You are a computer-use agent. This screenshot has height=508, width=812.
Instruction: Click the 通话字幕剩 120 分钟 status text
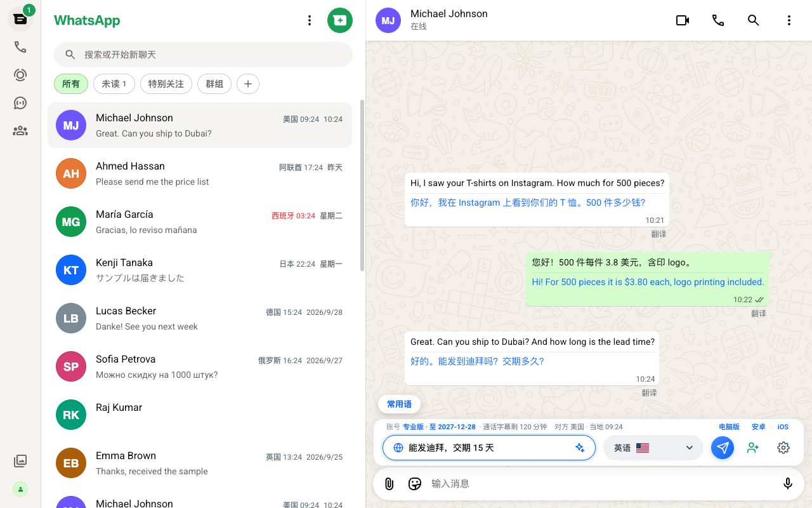click(514, 427)
